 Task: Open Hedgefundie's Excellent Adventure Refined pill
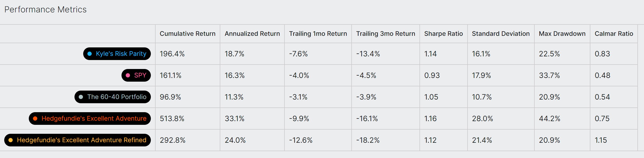point(77,140)
